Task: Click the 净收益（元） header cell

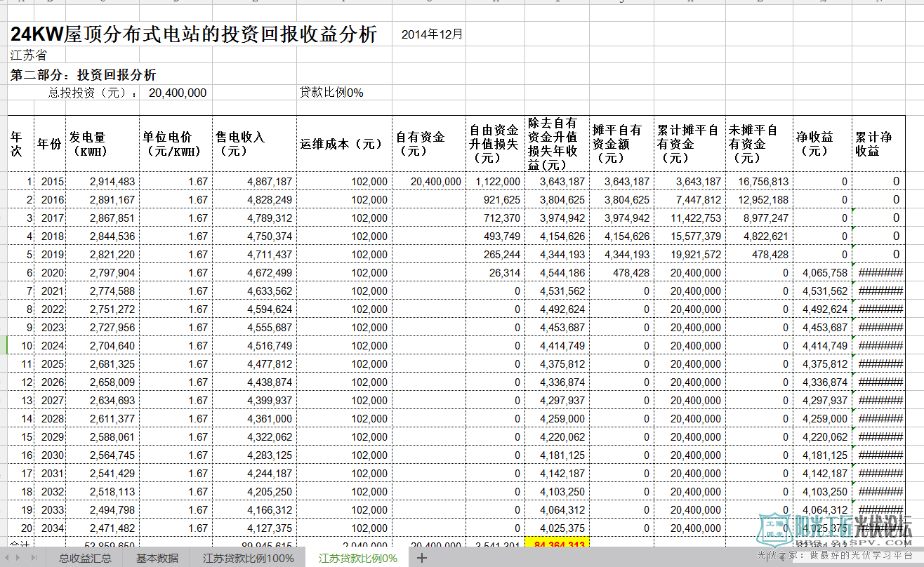Action: 823,144
